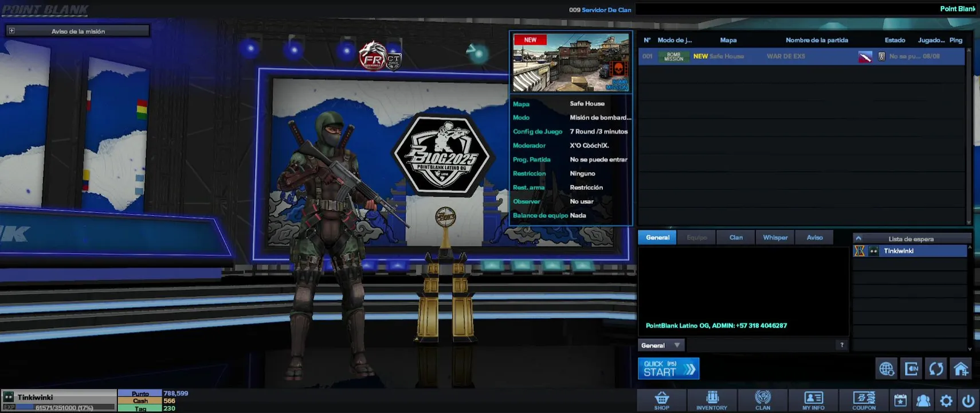Click in the chat message input field
Screen dimensions: 980x413
[x=761, y=345]
